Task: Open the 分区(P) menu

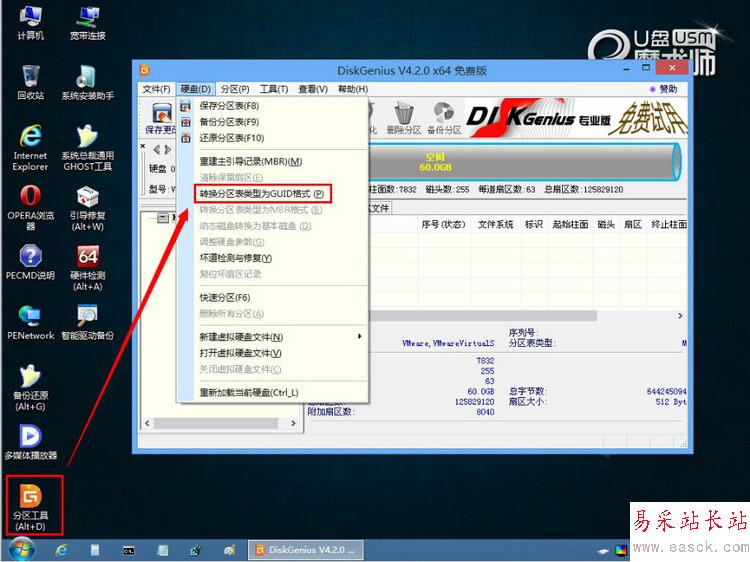Action: click(235, 89)
